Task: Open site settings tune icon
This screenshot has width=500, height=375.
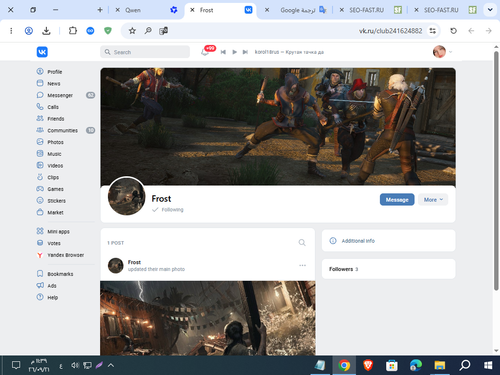Action: [x=433, y=31]
